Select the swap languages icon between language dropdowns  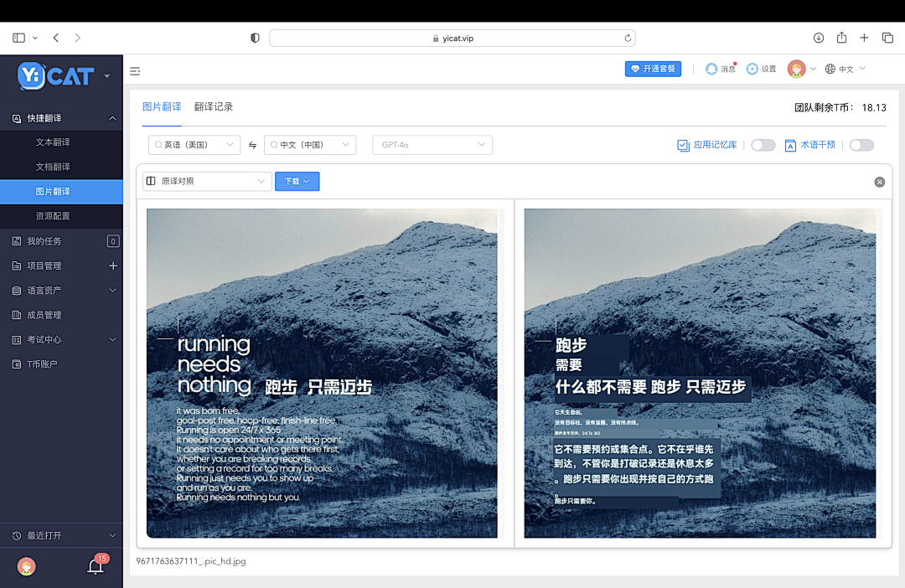pos(252,144)
